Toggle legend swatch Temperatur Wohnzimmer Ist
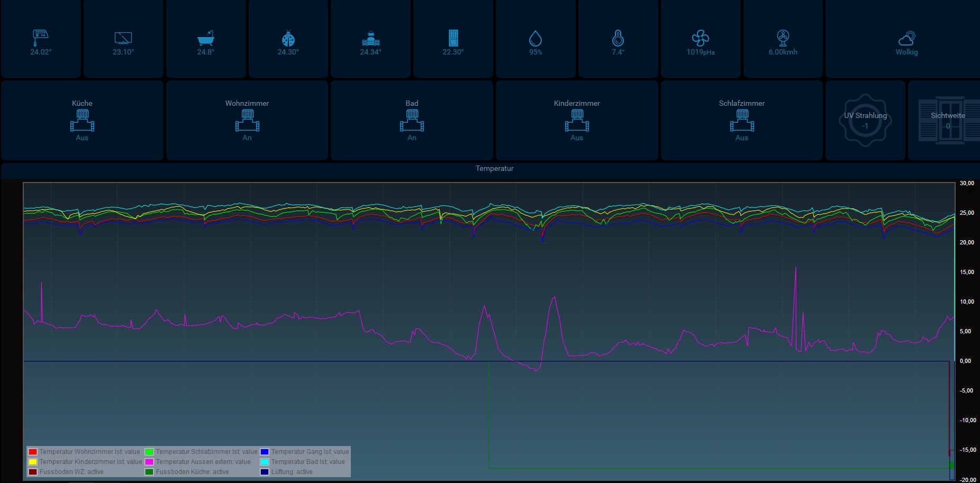 pyautogui.click(x=33, y=452)
